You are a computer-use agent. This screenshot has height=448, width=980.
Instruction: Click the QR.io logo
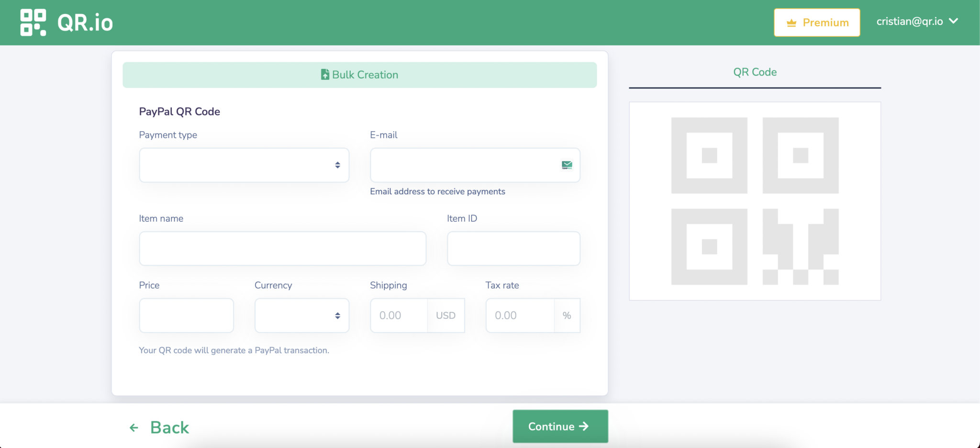(x=66, y=22)
